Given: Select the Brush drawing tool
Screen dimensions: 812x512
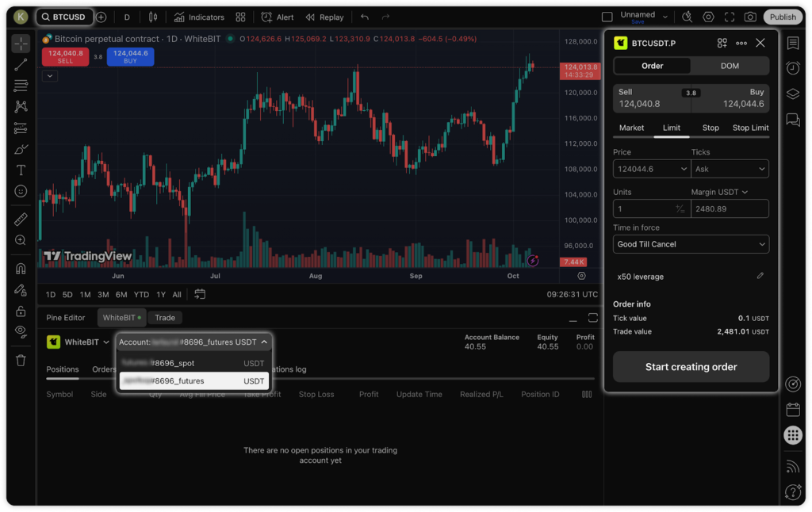Looking at the screenshot, I should point(20,147).
